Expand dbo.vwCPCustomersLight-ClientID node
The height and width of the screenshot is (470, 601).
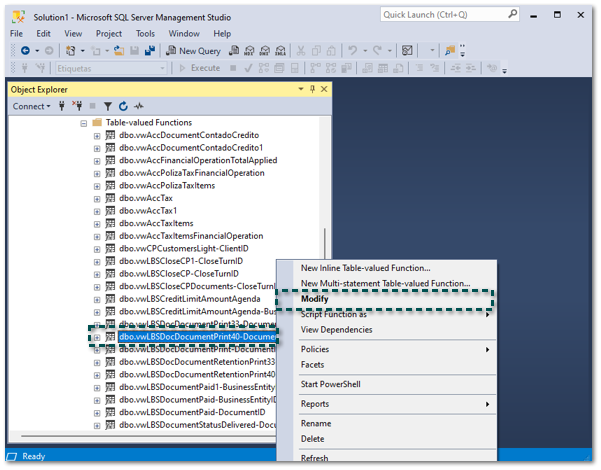coord(97,249)
